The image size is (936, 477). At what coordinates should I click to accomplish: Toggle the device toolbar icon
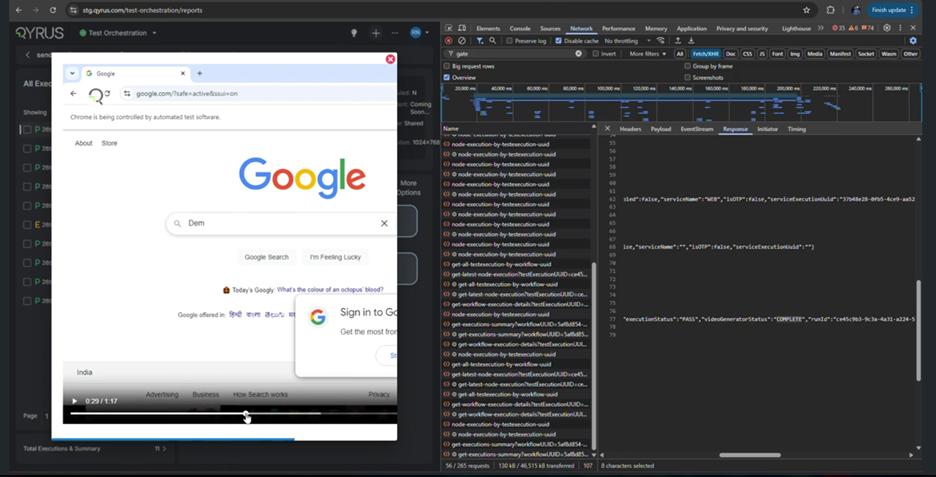pos(462,29)
